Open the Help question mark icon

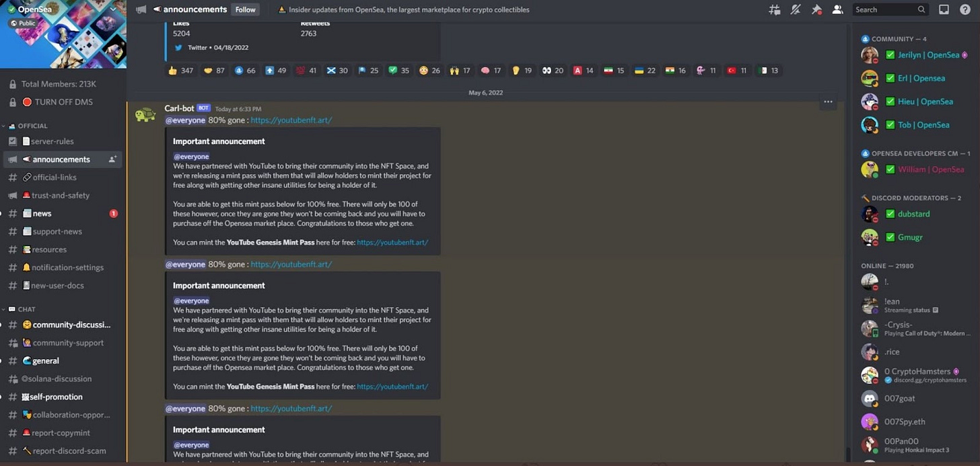pyautogui.click(x=965, y=9)
